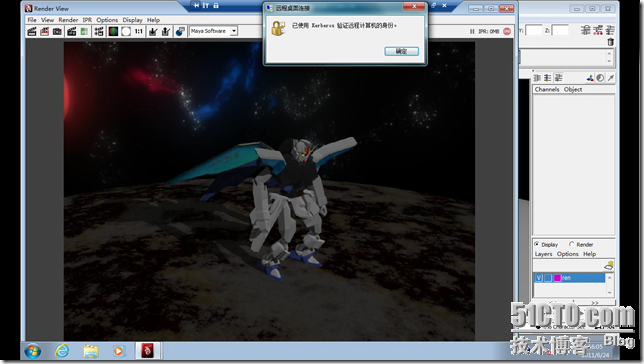This screenshot has height=364, width=644.
Task: Show Channel Box only layout icon
Action: [x=537, y=78]
